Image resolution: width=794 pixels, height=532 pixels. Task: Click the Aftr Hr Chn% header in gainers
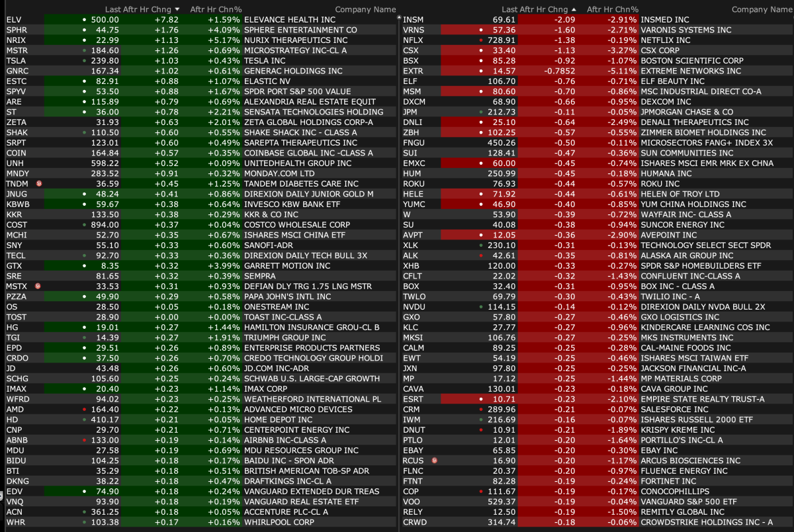pyautogui.click(x=215, y=9)
